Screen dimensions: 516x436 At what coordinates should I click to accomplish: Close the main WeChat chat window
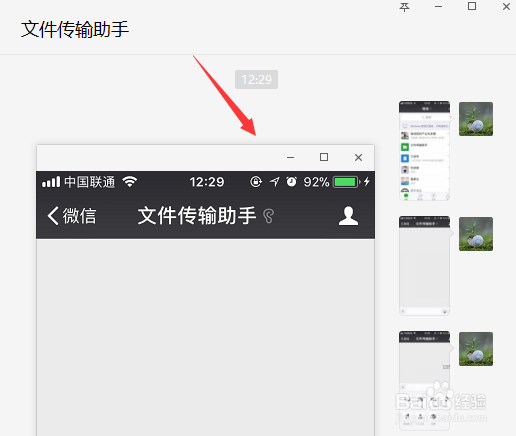tap(506, 6)
